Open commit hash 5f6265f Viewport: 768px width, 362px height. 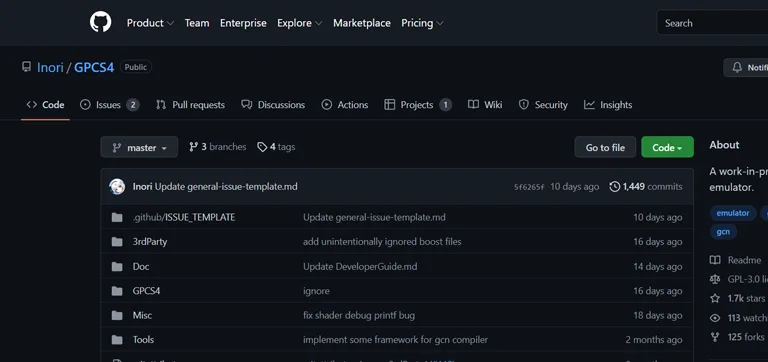tap(529, 187)
